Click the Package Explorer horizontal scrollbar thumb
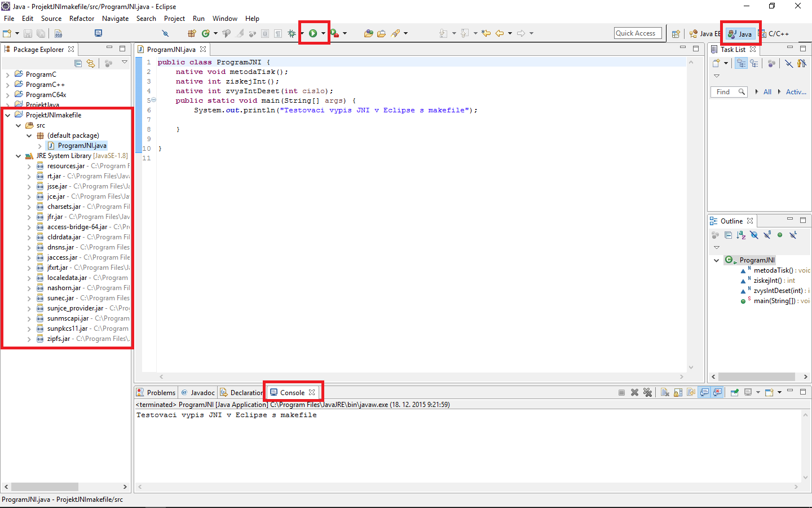The height and width of the screenshot is (508, 812). (45, 487)
